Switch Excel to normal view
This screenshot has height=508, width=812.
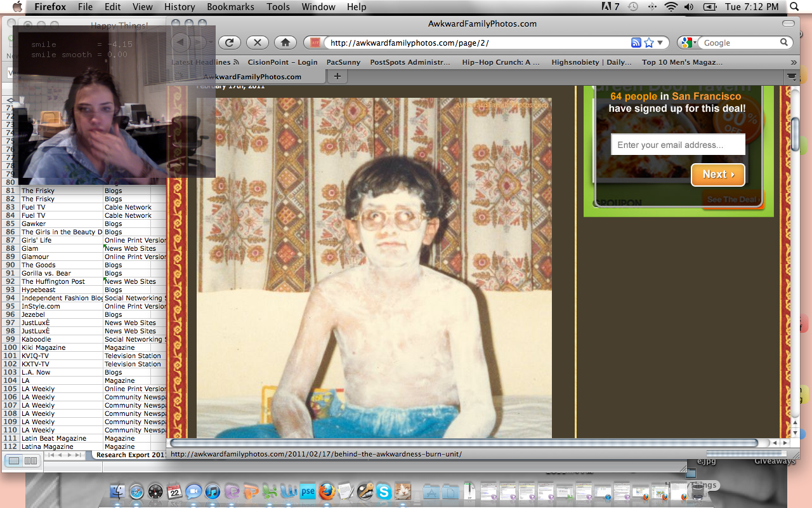14,460
